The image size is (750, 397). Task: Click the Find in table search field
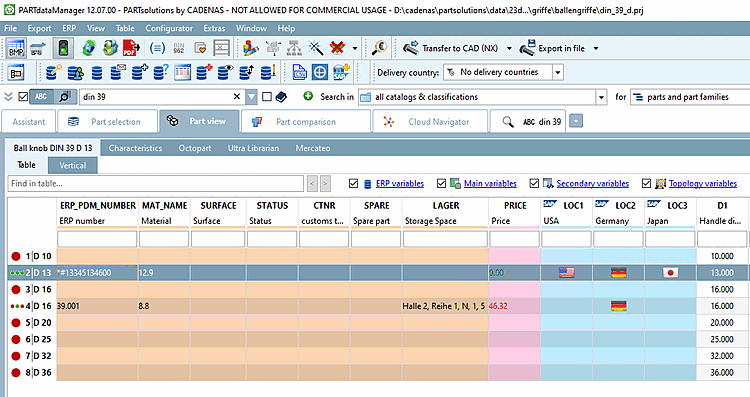click(155, 183)
